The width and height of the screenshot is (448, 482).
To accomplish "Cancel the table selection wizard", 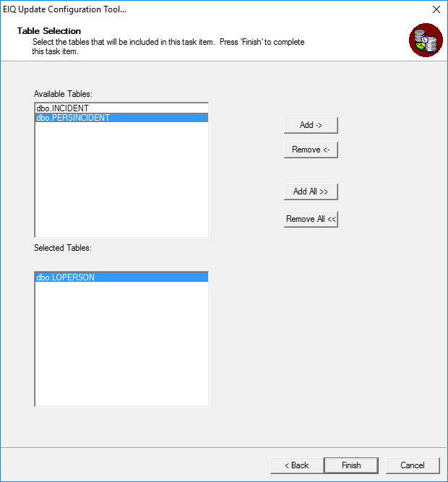I will [x=413, y=465].
